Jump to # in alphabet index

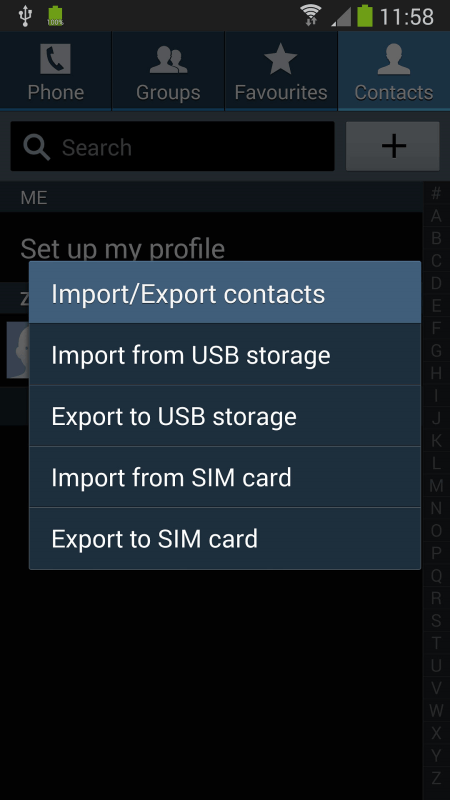click(x=436, y=193)
